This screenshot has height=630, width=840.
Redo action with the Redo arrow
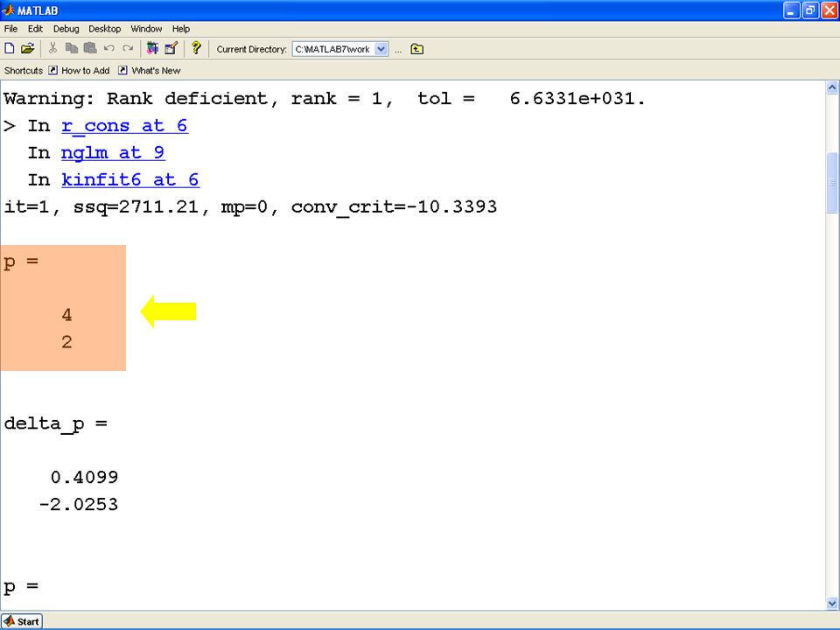[x=128, y=49]
